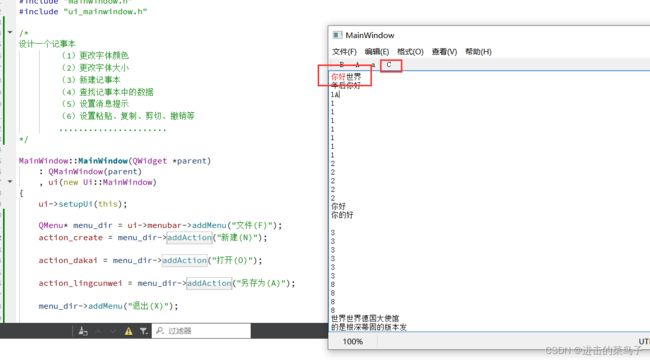The width and height of the screenshot is (650, 360).
Task: Click addAction on the "另存为(A)" line
Action: pos(209,283)
